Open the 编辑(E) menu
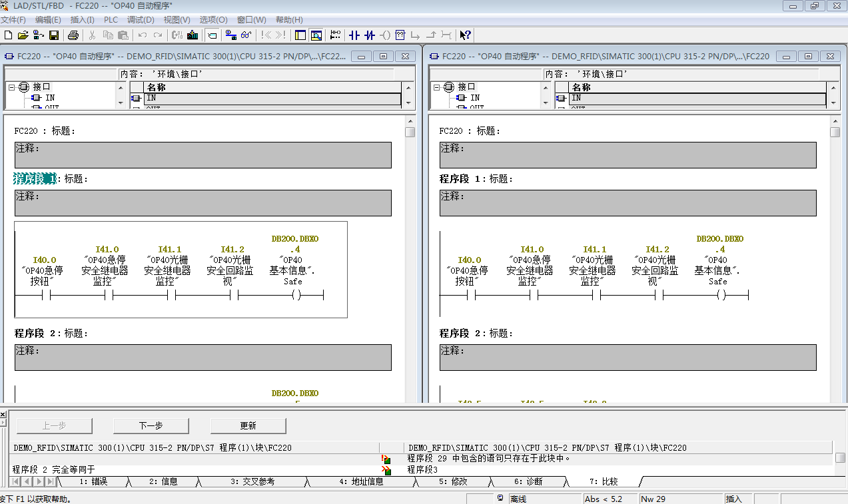The height and width of the screenshot is (504, 848). pyautogui.click(x=48, y=20)
